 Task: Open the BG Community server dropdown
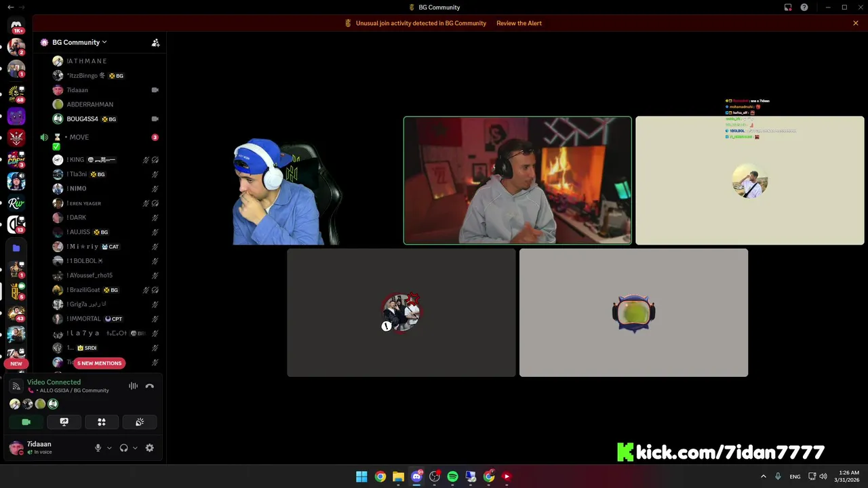pyautogui.click(x=79, y=42)
